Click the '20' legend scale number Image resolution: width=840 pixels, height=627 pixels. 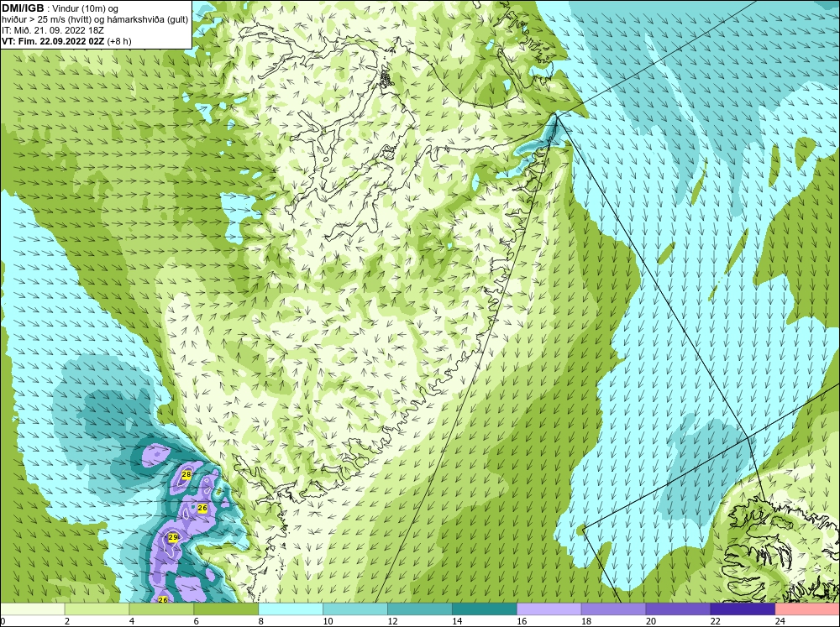point(650,621)
